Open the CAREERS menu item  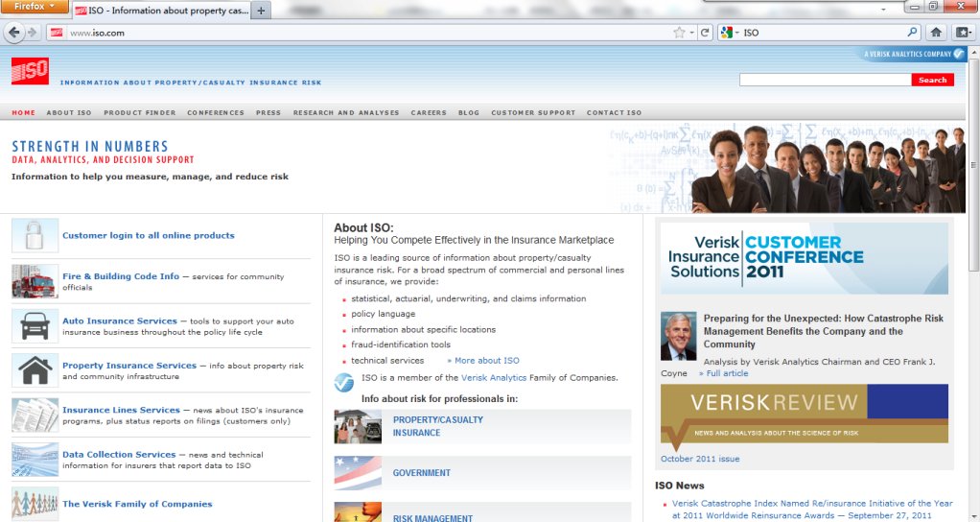pos(429,112)
